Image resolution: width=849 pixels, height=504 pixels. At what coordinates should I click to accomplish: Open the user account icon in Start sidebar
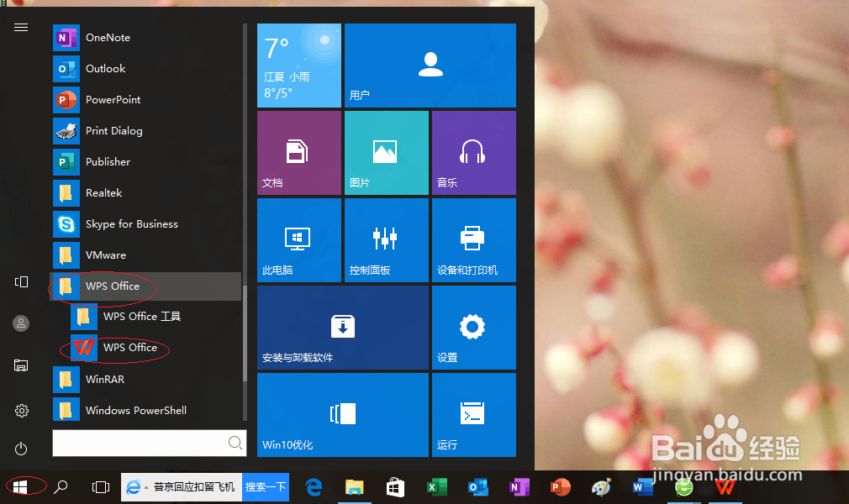pos(21,323)
